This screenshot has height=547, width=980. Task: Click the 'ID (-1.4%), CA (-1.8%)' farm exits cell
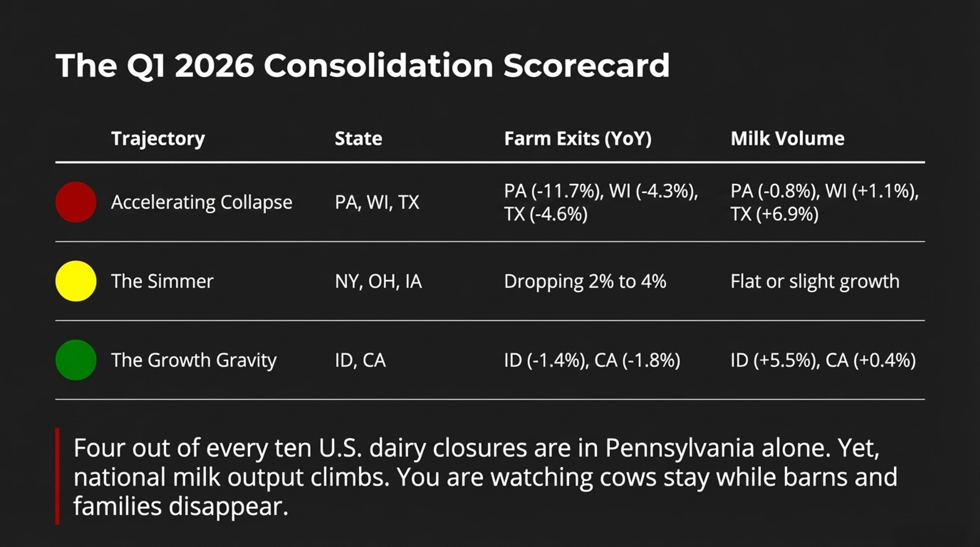(592, 360)
